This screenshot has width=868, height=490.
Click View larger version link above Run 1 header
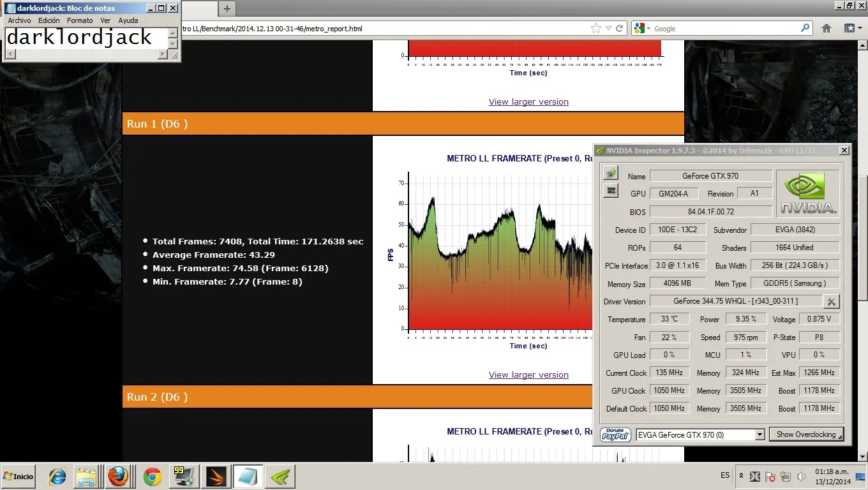[528, 101]
